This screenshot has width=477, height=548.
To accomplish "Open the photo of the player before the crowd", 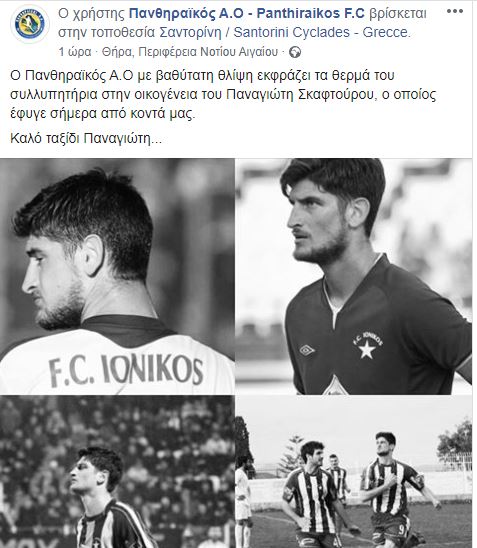I will pos(117,472).
